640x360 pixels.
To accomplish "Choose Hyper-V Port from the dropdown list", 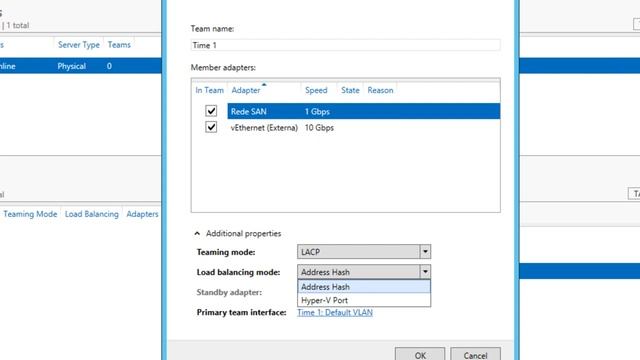I will pyautogui.click(x=364, y=300).
